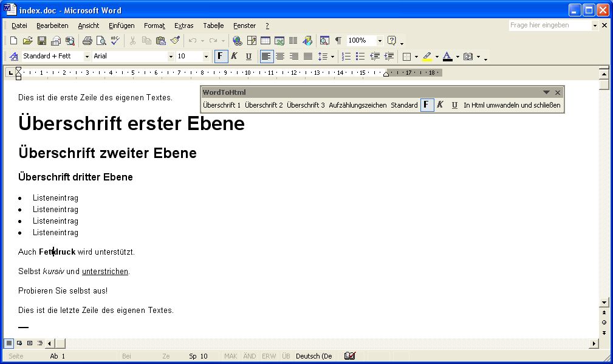Image resolution: width=613 pixels, height=364 pixels.
Task: Insert a hyperlink via globe icon
Action: (237, 41)
